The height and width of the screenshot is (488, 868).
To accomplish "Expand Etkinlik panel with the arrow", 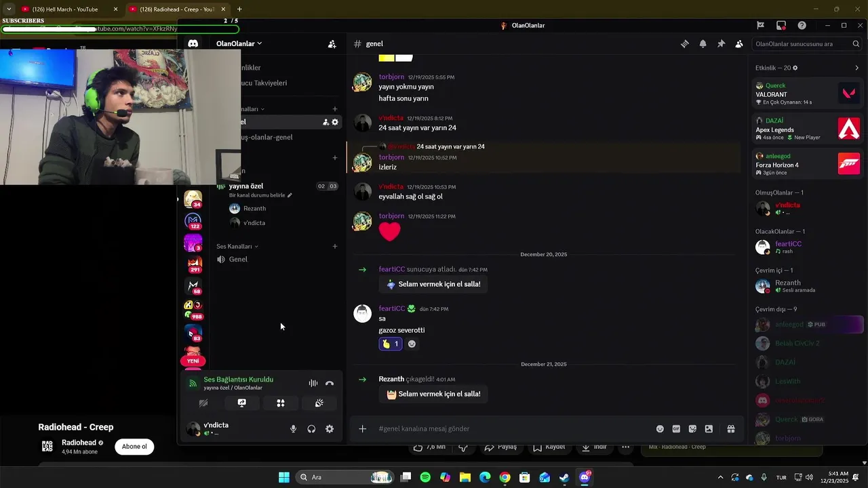I will (856, 68).
